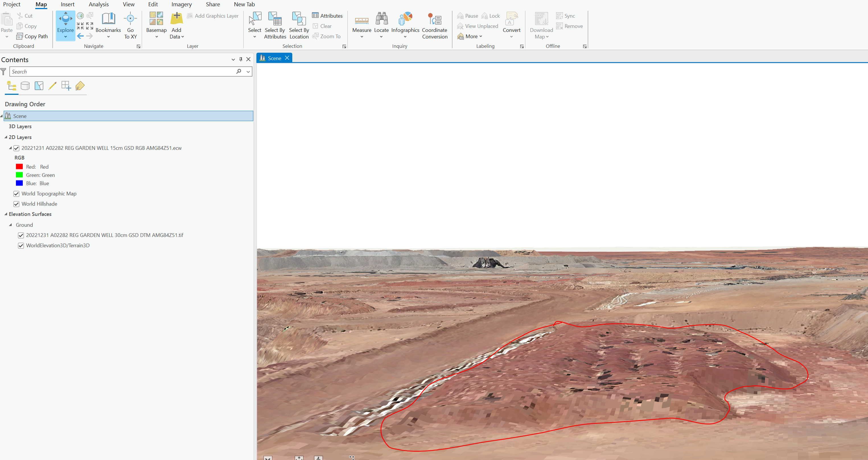Pin the Contents pane

coord(240,59)
